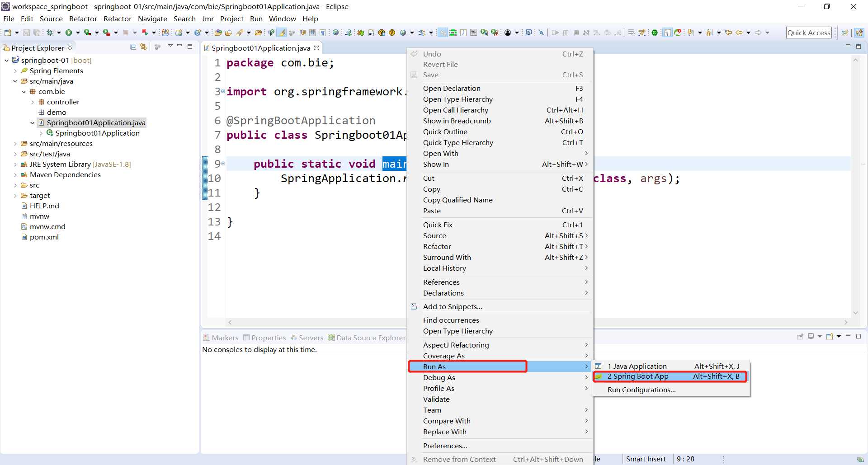Viewport: 868px width, 465px height.
Task: Click the Pin Console icon
Action: pyautogui.click(x=800, y=336)
